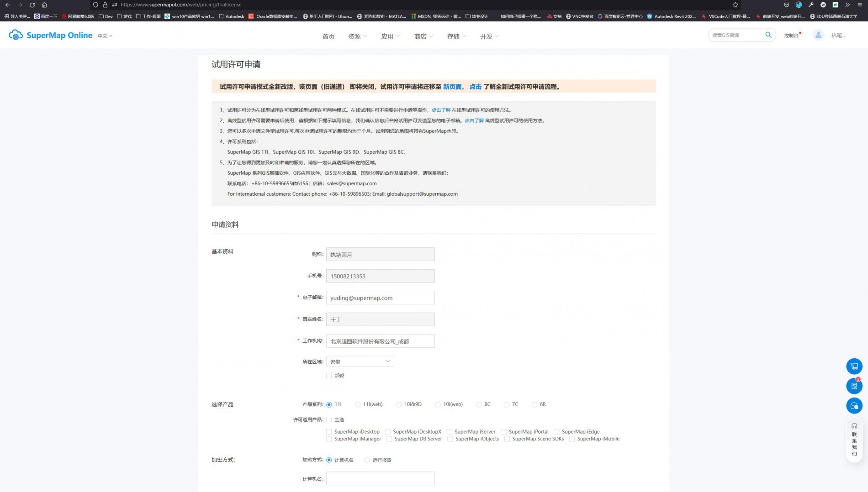Select the 运行报告 encryption radio
The height and width of the screenshot is (492, 868).
coord(367,460)
